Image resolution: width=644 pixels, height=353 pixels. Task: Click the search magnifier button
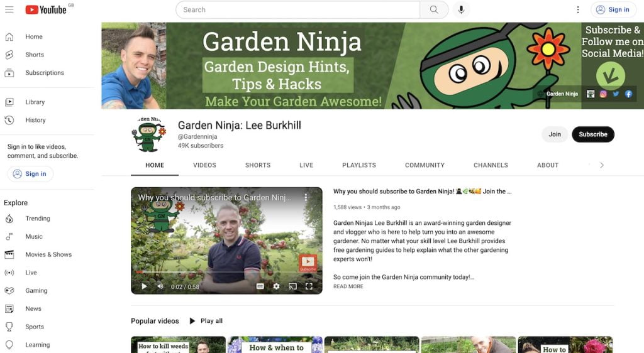[434, 9]
